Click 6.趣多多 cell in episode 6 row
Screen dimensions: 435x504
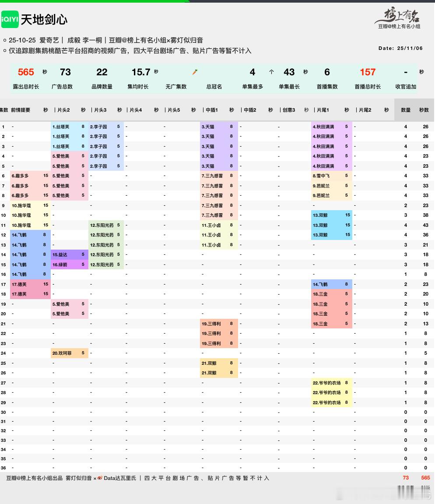pos(30,176)
